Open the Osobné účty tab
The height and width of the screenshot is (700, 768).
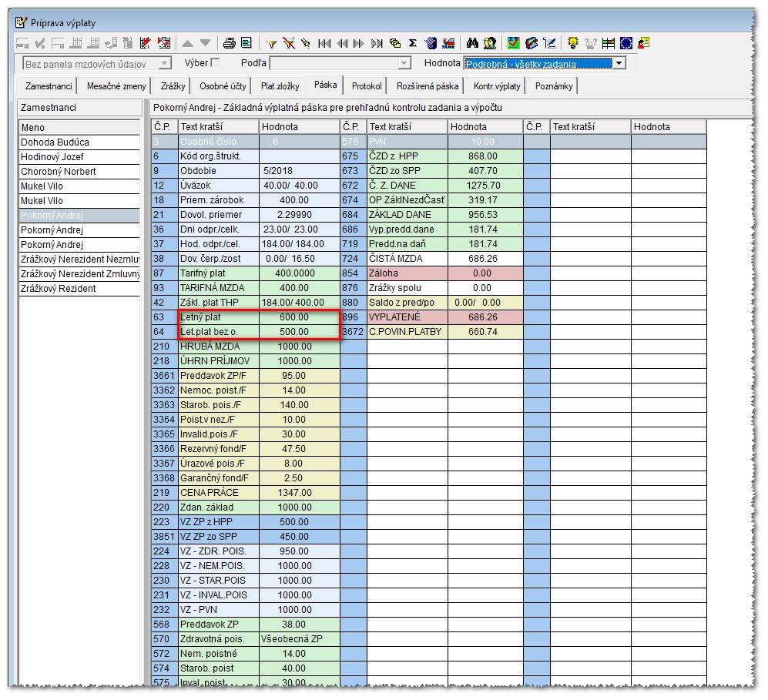223,86
